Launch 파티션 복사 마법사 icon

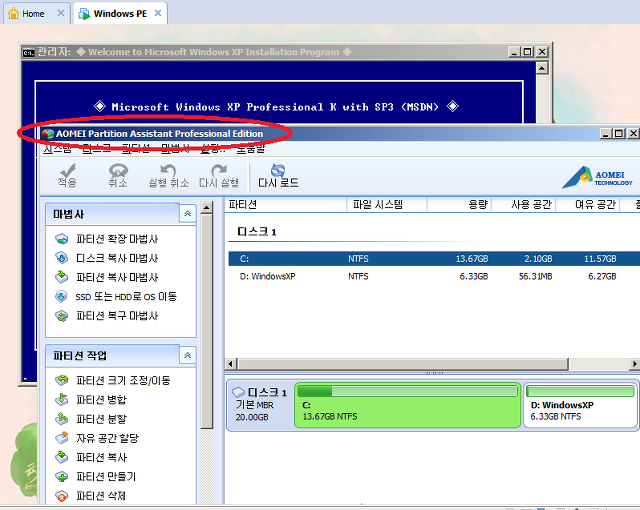pyautogui.click(x=62, y=277)
